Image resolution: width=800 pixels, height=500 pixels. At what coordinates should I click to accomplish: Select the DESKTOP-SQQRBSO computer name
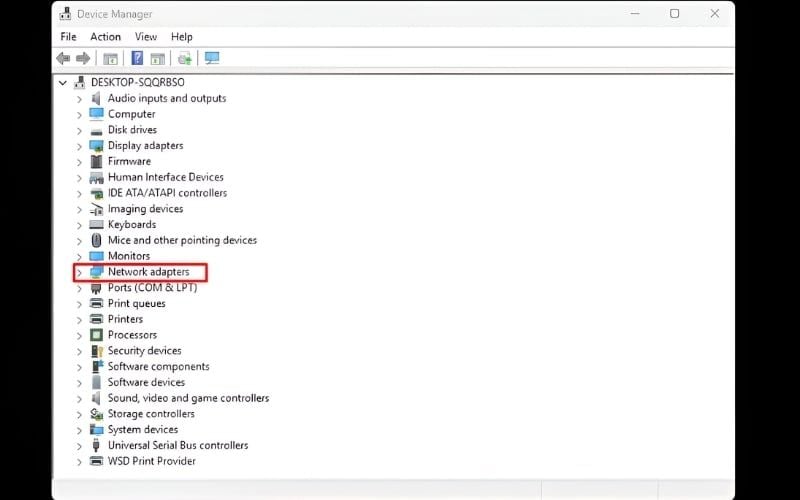[138, 82]
